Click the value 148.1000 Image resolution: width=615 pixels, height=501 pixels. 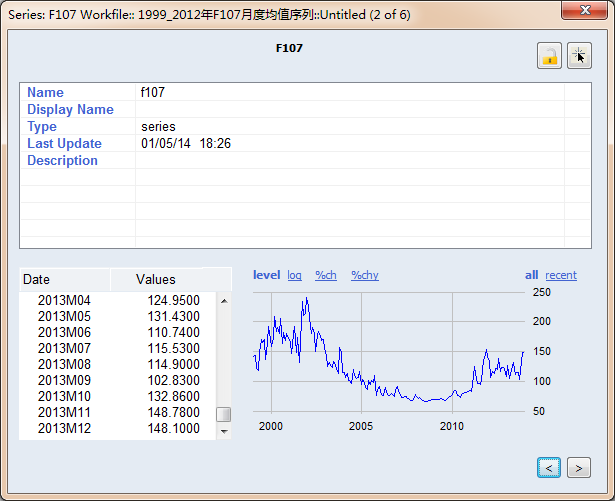(173, 428)
